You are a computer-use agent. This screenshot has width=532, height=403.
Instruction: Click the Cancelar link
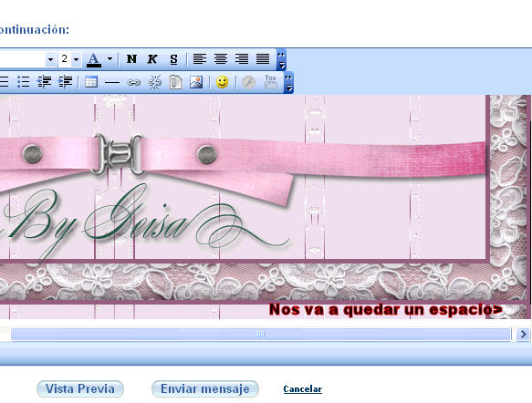click(x=303, y=389)
